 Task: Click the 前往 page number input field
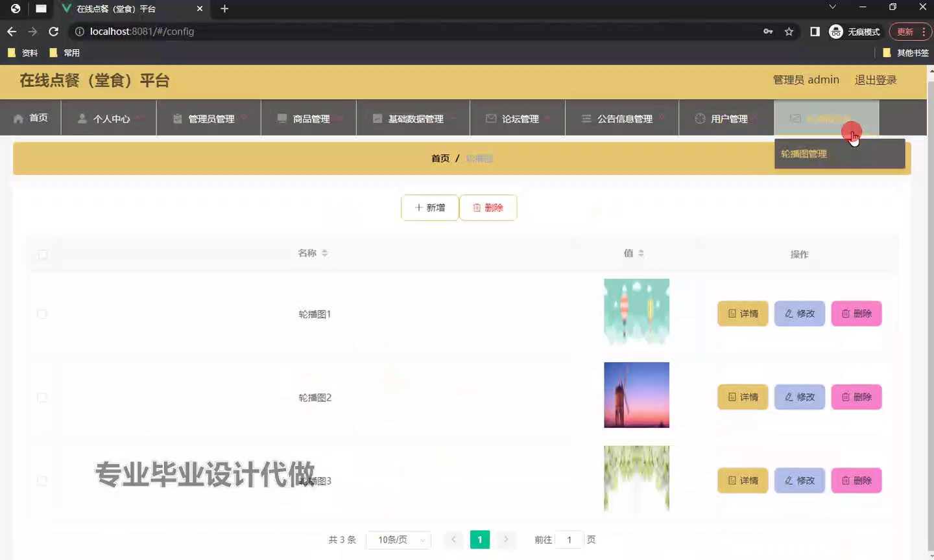coord(569,539)
